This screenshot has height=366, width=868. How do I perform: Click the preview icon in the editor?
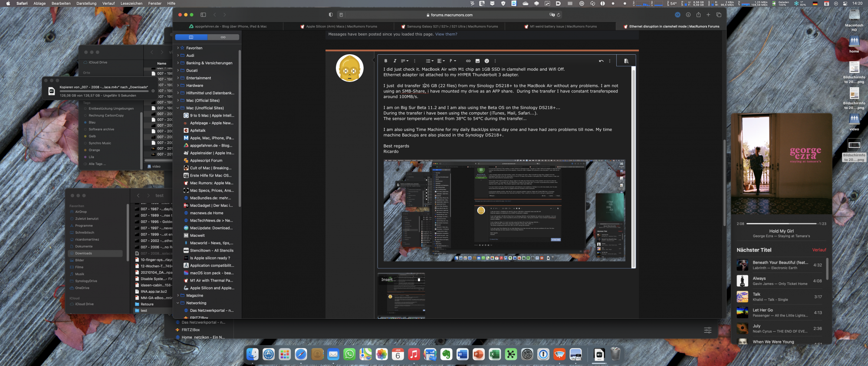(626, 61)
